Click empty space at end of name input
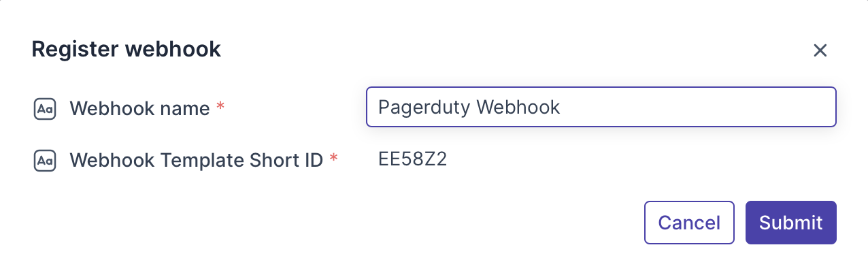Image resolution: width=868 pixels, height=275 pixels. [714, 107]
